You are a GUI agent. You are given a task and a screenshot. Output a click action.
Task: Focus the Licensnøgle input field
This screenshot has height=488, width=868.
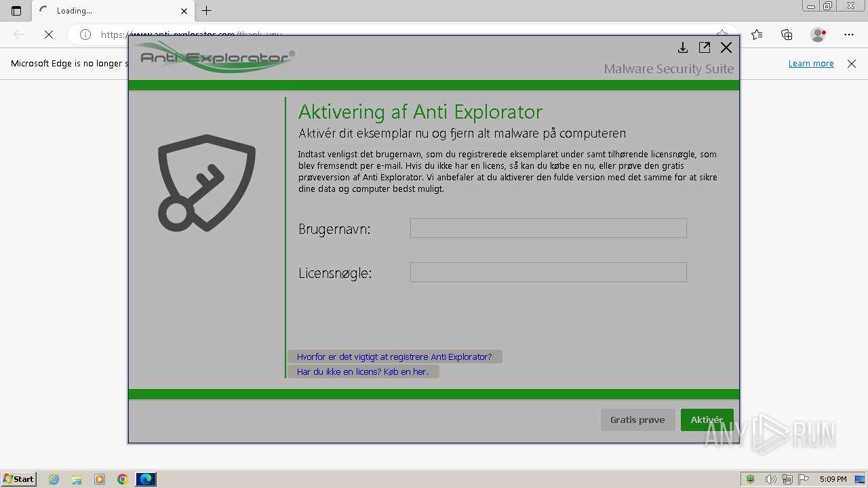point(549,272)
